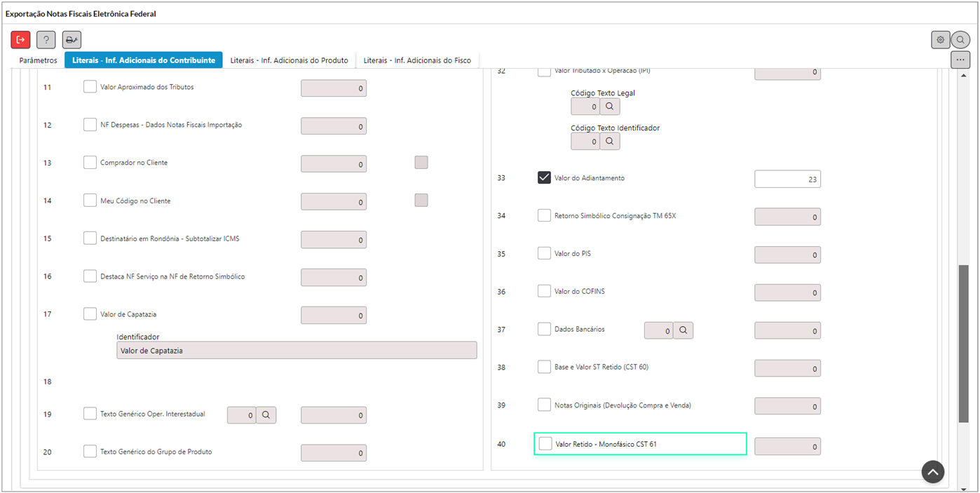
Task: Click the red exit icon
Action: [20, 40]
